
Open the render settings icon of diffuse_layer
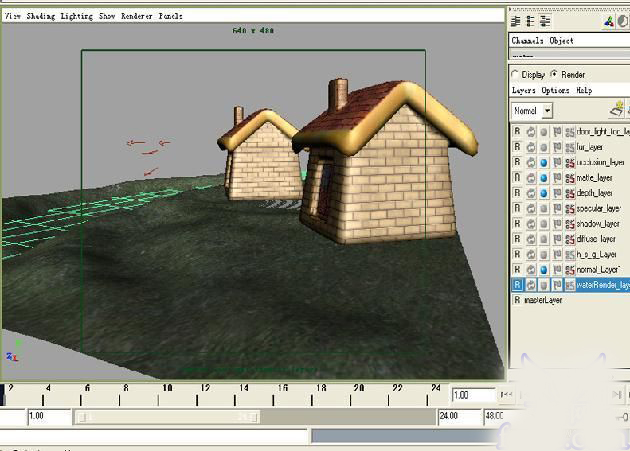coord(569,239)
